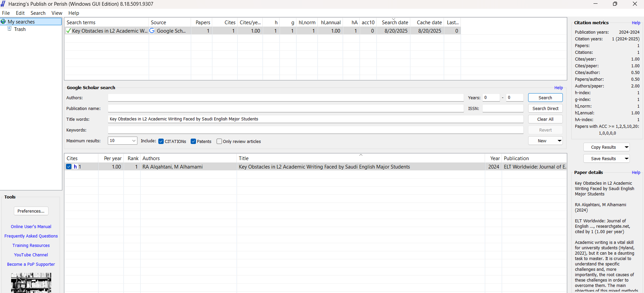Open the Search menu

38,13
